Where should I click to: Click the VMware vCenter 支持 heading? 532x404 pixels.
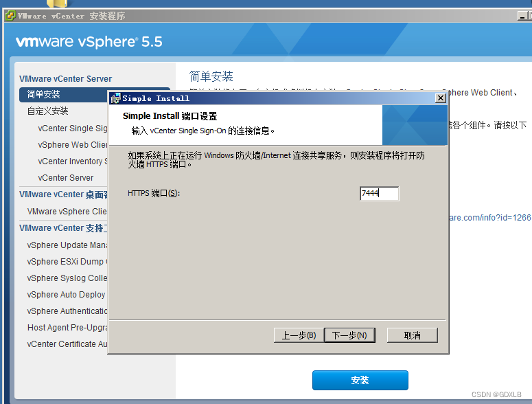click(x=63, y=228)
